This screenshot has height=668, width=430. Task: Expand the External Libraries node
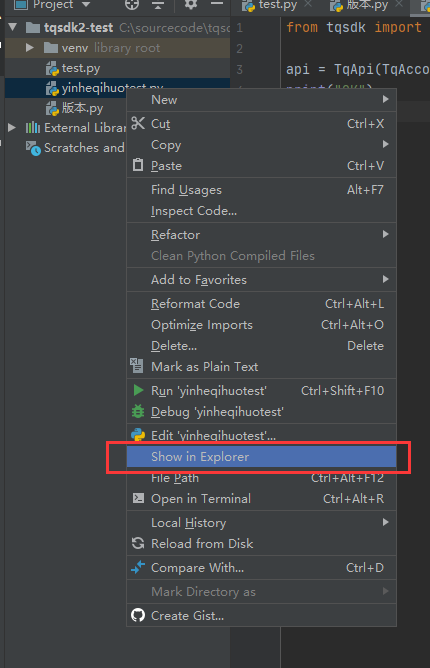[12, 127]
